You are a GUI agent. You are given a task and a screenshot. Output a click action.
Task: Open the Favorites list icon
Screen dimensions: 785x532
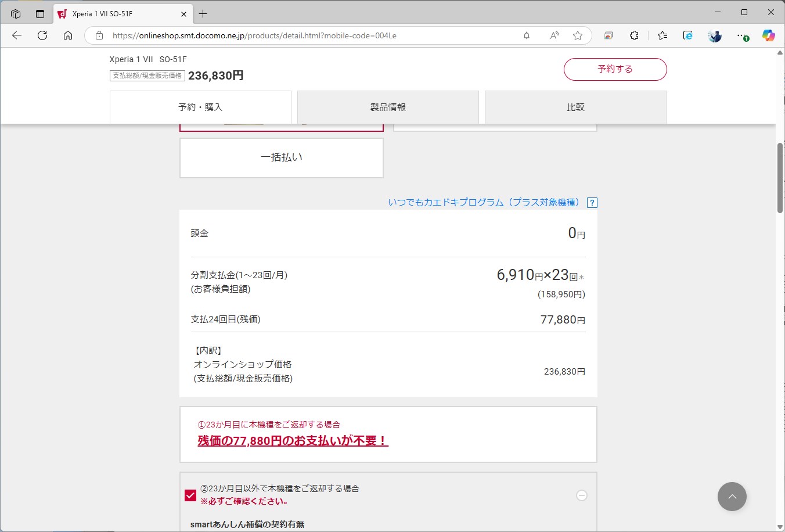(x=662, y=35)
